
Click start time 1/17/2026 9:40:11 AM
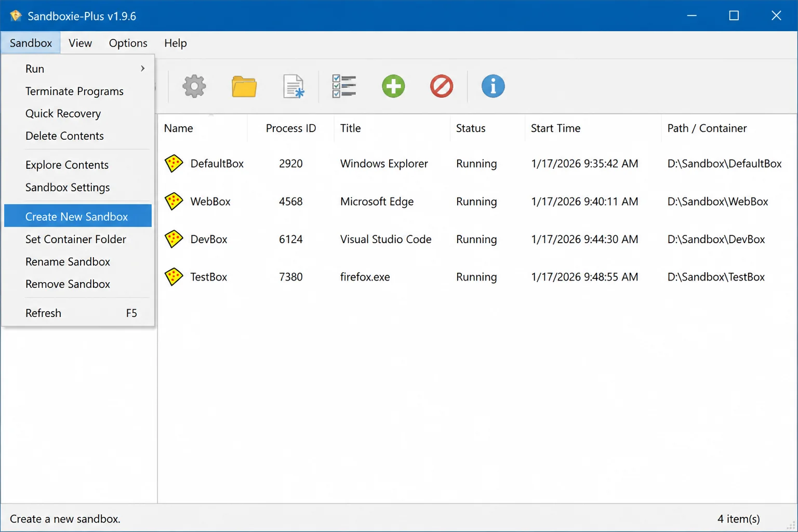584,202
